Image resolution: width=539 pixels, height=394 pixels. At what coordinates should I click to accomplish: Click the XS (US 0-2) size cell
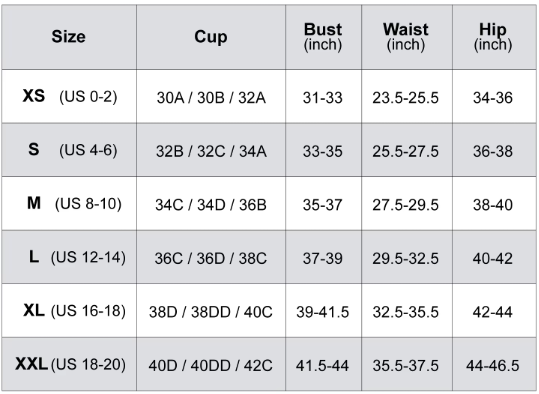pos(69,96)
